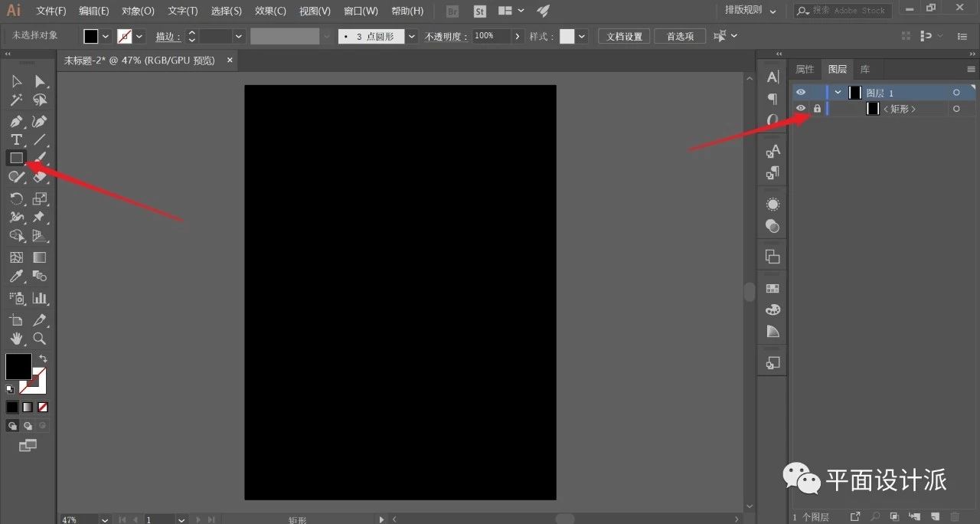Unlock the 矩形 sublayer lock icon
Viewport: 980px width, 524px height.
click(x=817, y=109)
